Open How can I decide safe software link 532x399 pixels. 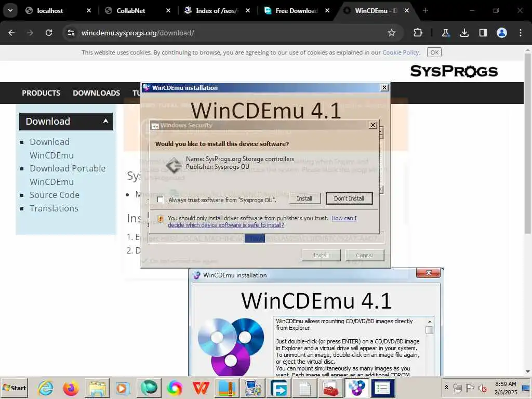click(x=262, y=221)
